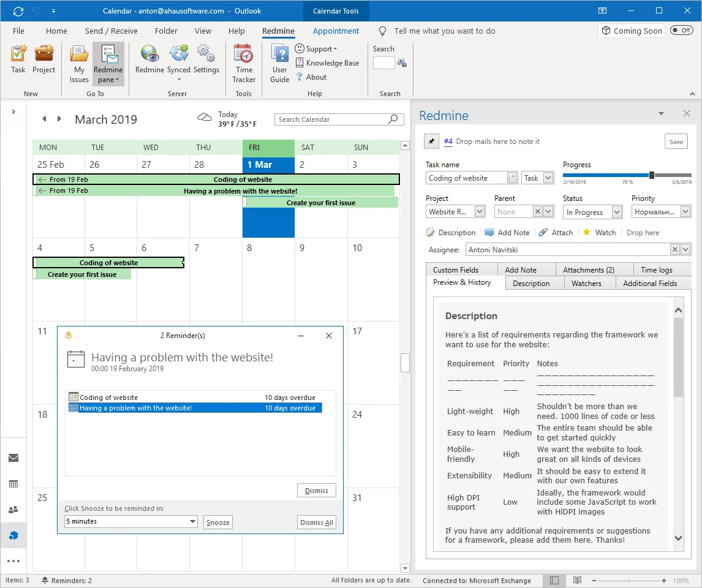Toggle Watch star on issue
Image resolution: width=702 pixels, height=588 pixels.
tap(600, 233)
